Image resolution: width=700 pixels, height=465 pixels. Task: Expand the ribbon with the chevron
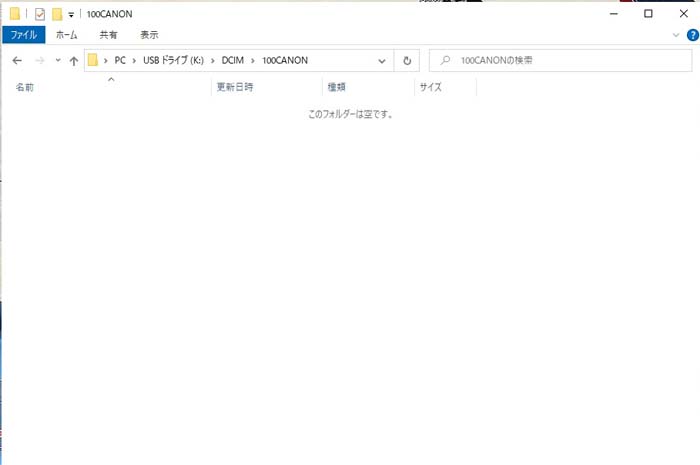coord(676,35)
